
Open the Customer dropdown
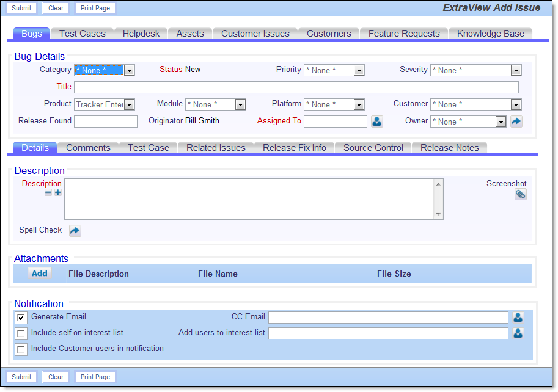tap(475, 104)
